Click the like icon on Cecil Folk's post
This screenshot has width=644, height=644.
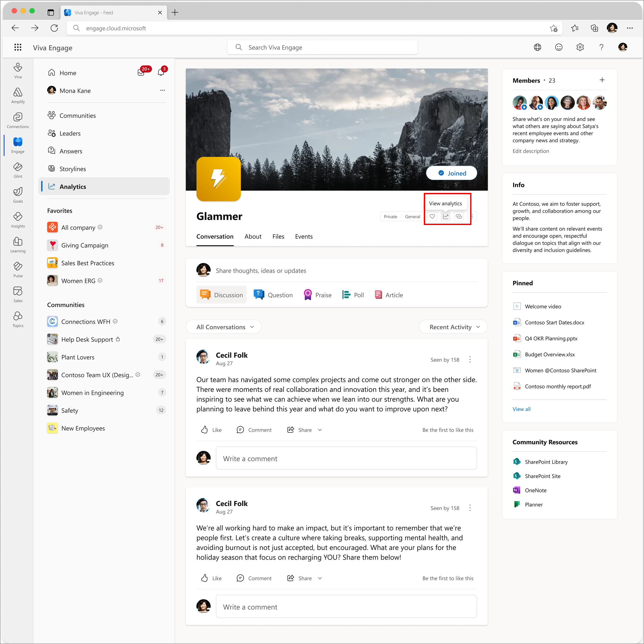(x=205, y=429)
